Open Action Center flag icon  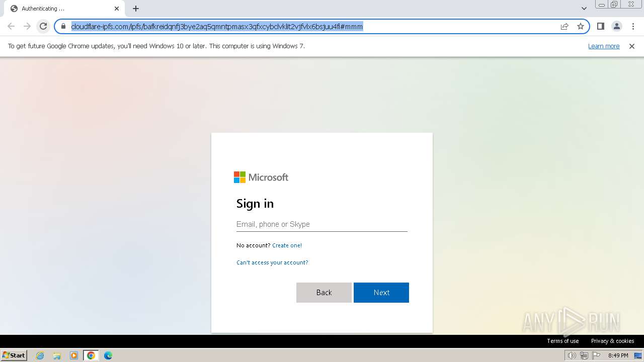pos(596,355)
